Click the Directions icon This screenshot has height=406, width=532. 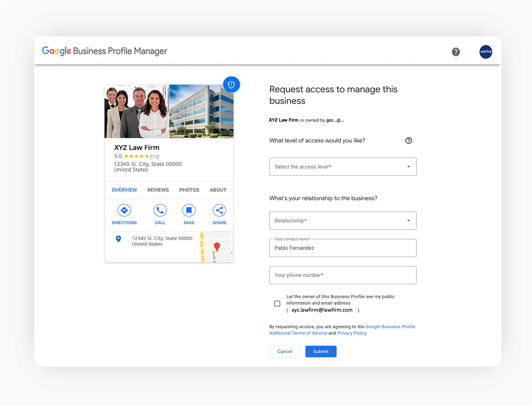(124, 210)
